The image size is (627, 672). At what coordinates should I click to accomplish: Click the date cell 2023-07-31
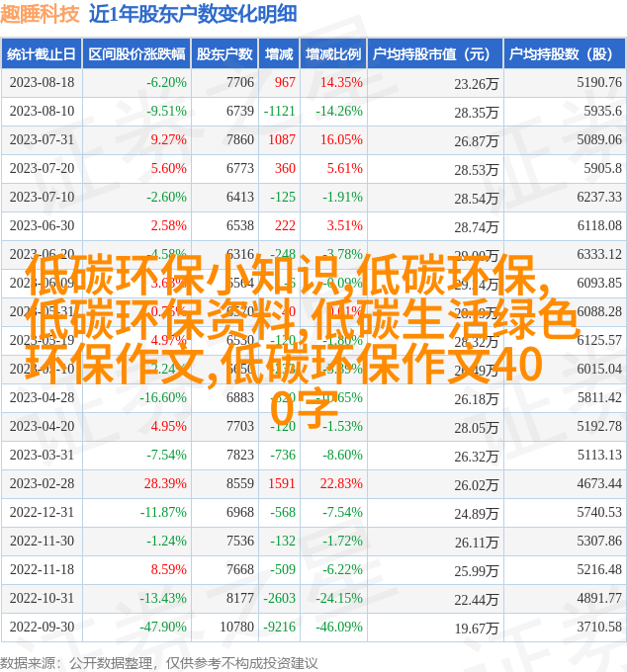click(42, 139)
